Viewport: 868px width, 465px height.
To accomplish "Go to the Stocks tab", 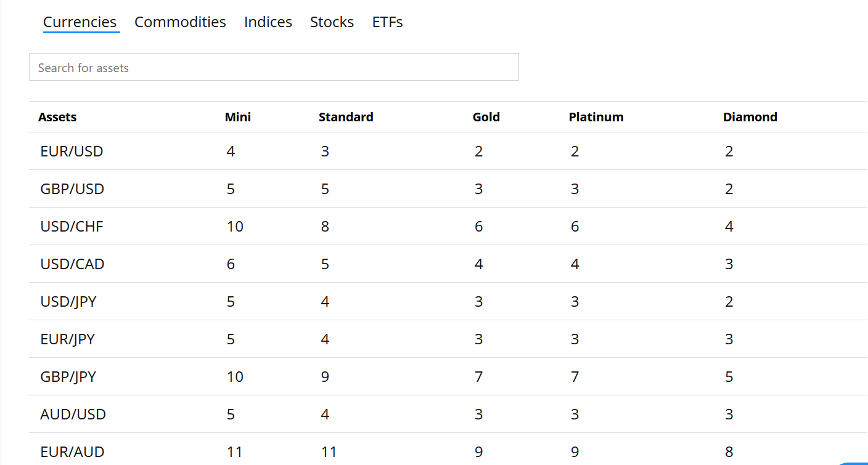I will coord(332,22).
